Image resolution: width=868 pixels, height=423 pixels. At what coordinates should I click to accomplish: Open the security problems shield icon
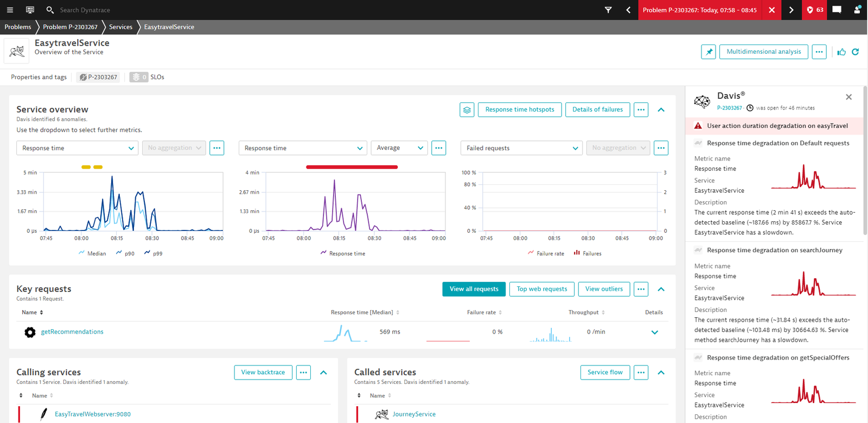coord(815,10)
